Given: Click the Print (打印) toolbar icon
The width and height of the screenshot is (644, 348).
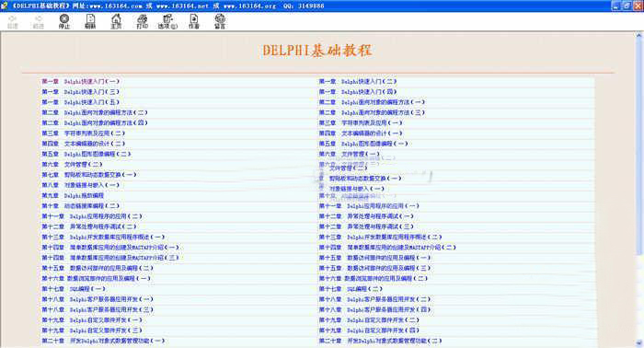Looking at the screenshot, I should [x=142, y=21].
